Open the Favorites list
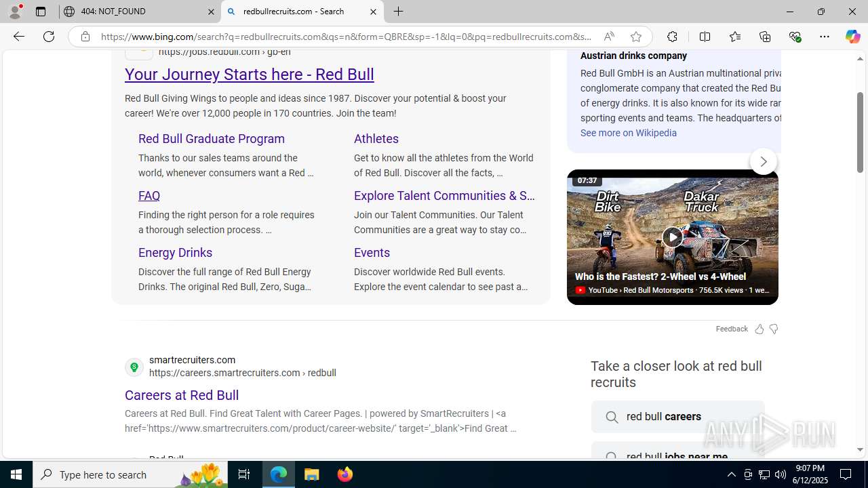Screen dimensions: 868x488 pyautogui.click(x=734, y=37)
